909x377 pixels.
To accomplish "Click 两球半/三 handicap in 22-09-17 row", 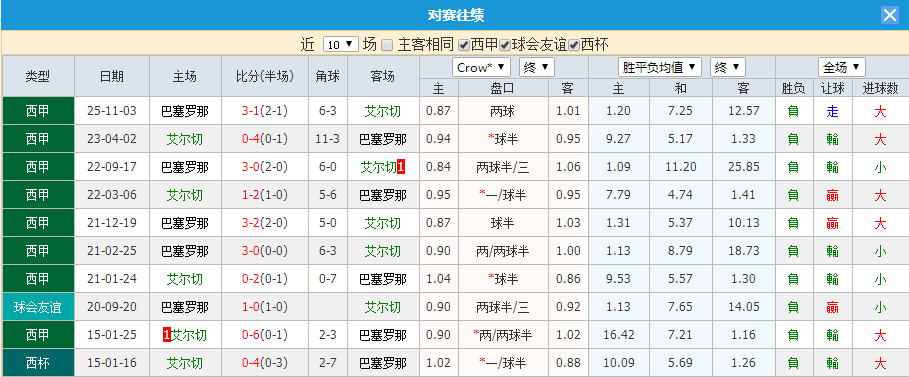I will pos(503,167).
